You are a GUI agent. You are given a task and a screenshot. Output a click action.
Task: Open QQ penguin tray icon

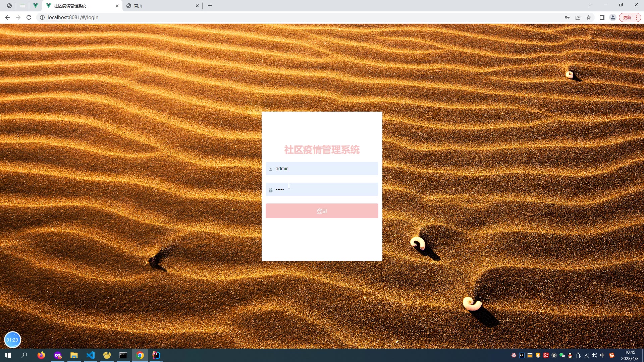(x=570, y=355)
